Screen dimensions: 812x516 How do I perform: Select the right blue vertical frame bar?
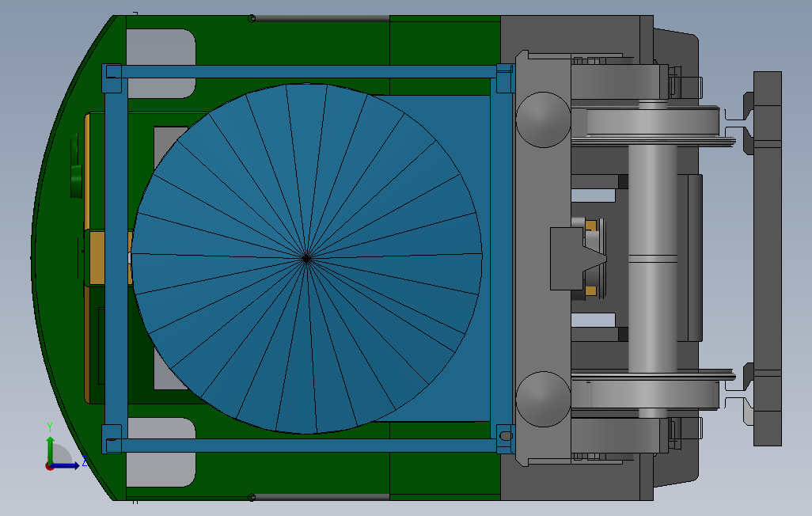click(x=501, y=259)
